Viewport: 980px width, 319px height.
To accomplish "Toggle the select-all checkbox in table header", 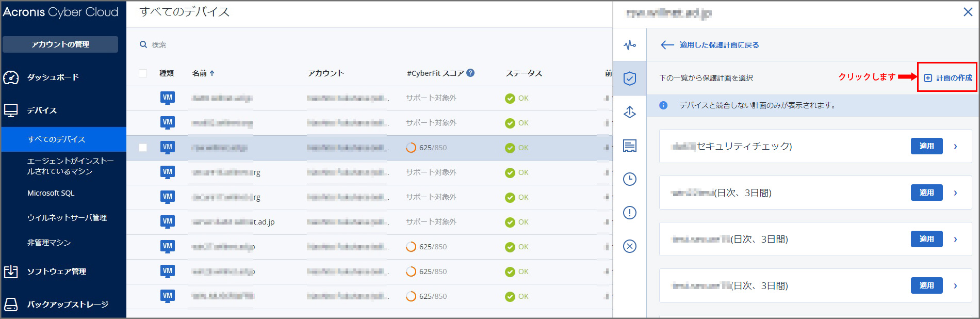I will 143,73.
